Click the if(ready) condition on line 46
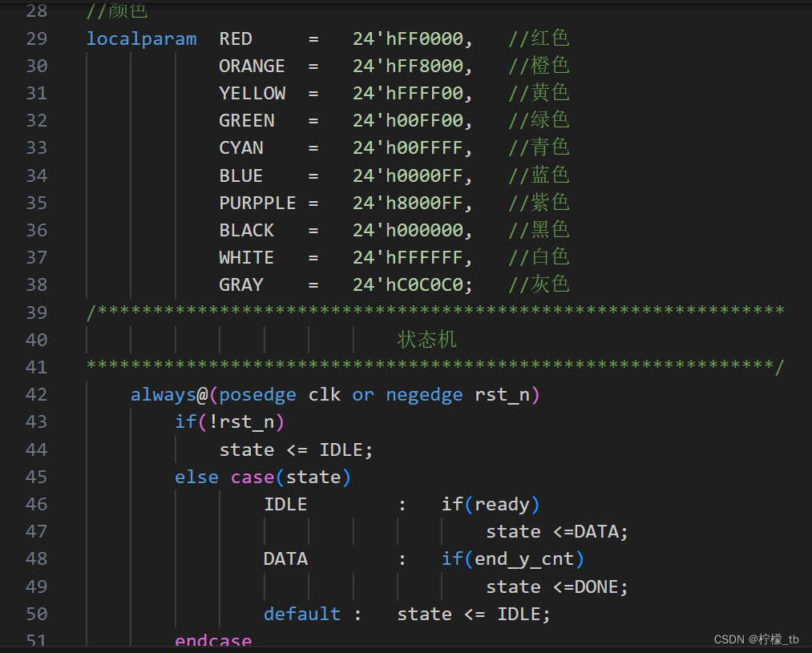This screenshot has height=653, width=812. pos(490,504)
